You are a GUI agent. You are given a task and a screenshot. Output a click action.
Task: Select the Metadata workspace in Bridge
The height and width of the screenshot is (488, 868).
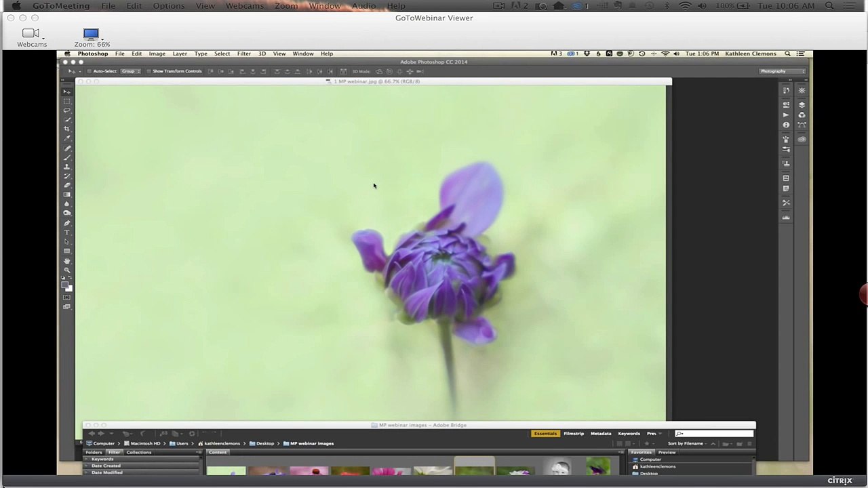click(601, 433)
